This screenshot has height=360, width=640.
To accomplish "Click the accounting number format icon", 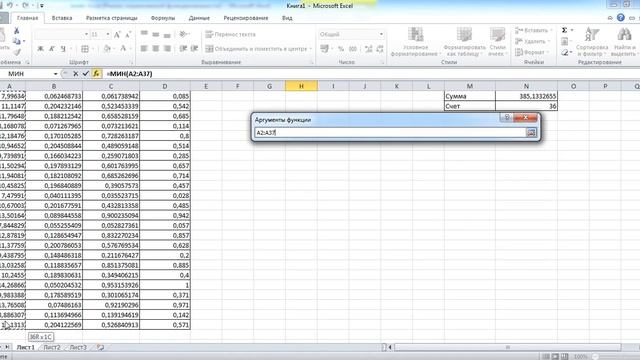I will pyautogui.click(x=324, y=49).
